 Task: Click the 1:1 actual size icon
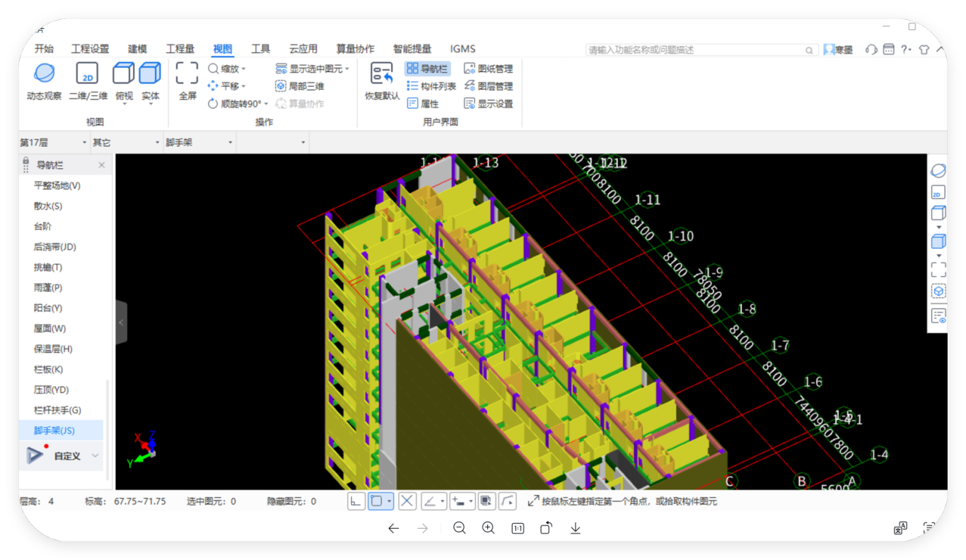(518, 528)
